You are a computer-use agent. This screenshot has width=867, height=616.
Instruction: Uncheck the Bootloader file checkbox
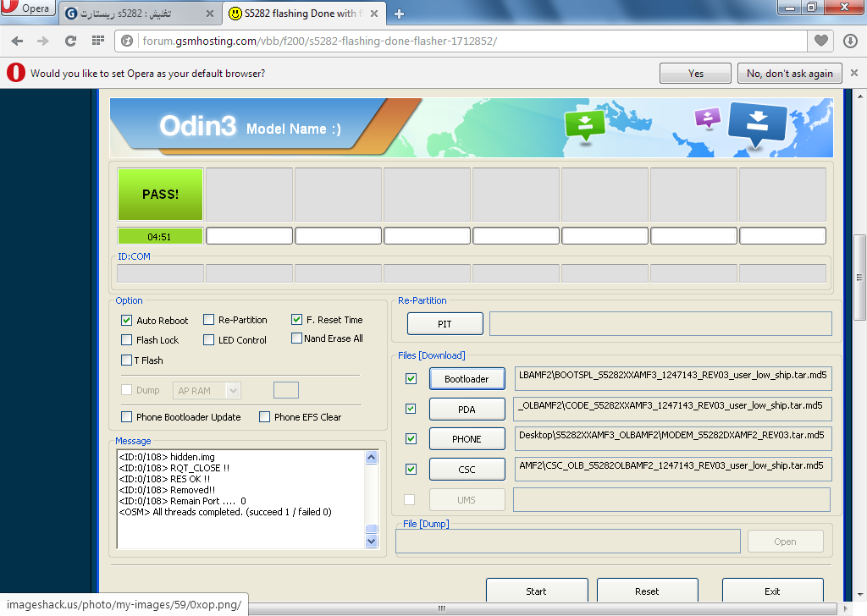(x=411, y=378)
